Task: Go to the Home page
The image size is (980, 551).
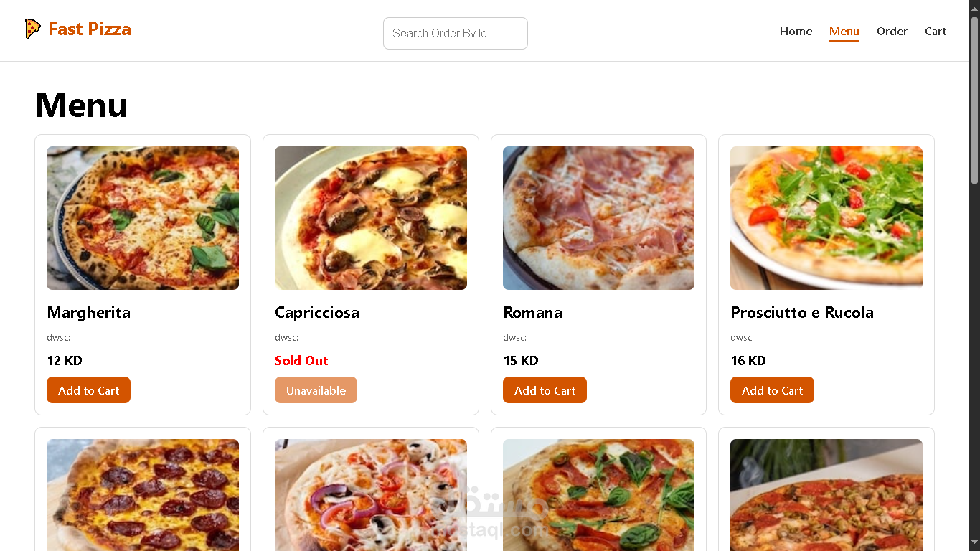Action: (x=796, y=32)
